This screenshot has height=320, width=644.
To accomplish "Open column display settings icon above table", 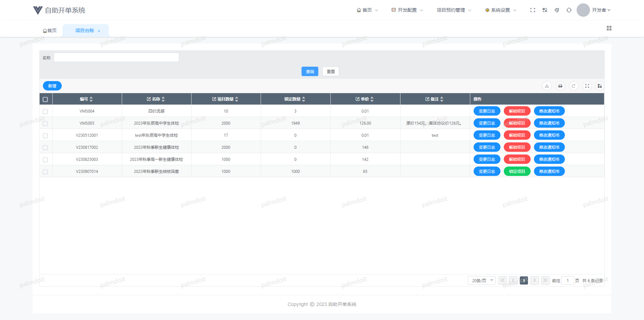I will [600, 86].
